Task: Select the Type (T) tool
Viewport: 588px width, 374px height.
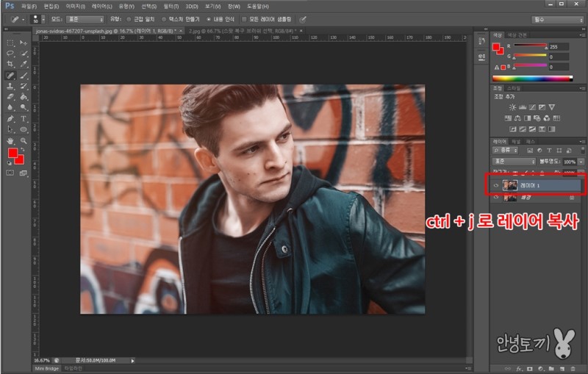Action: 24,118
